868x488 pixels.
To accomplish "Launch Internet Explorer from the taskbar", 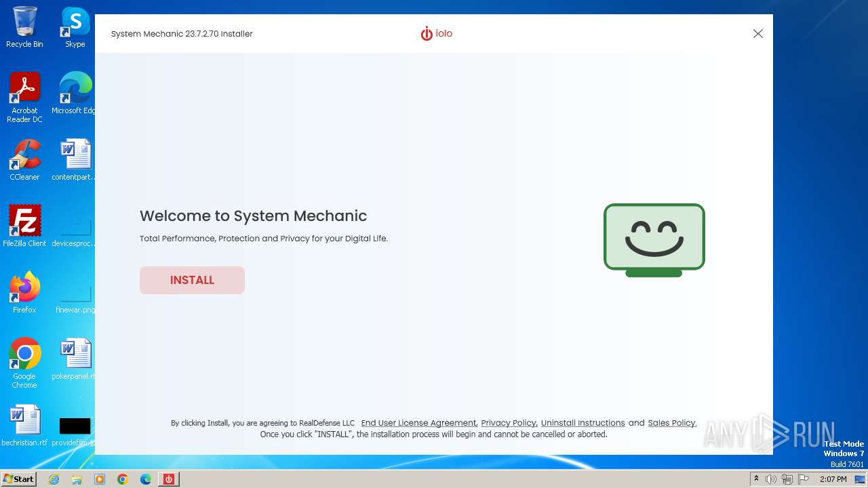I will click(54, 479).
